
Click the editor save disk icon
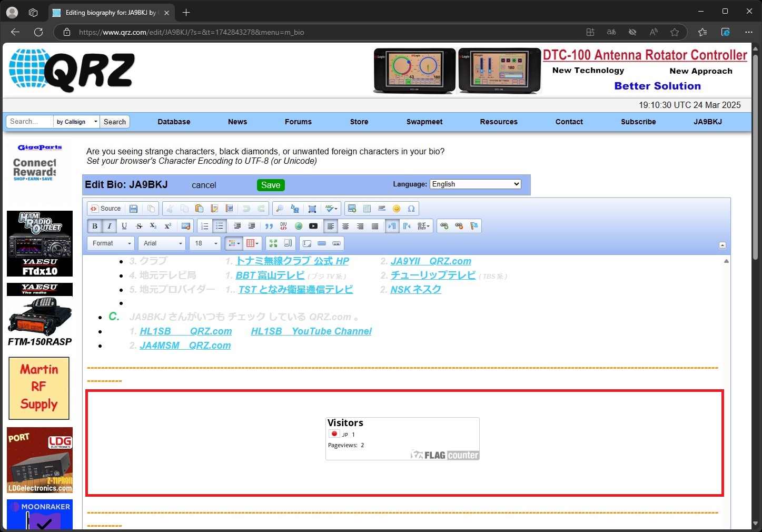click(134, 209)
